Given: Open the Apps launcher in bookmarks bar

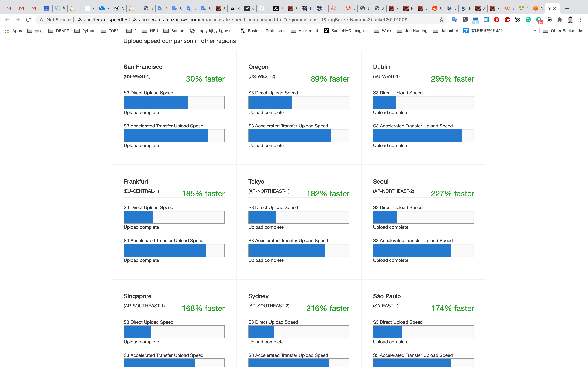Looking at the screenshot, I should pos(13,31).
